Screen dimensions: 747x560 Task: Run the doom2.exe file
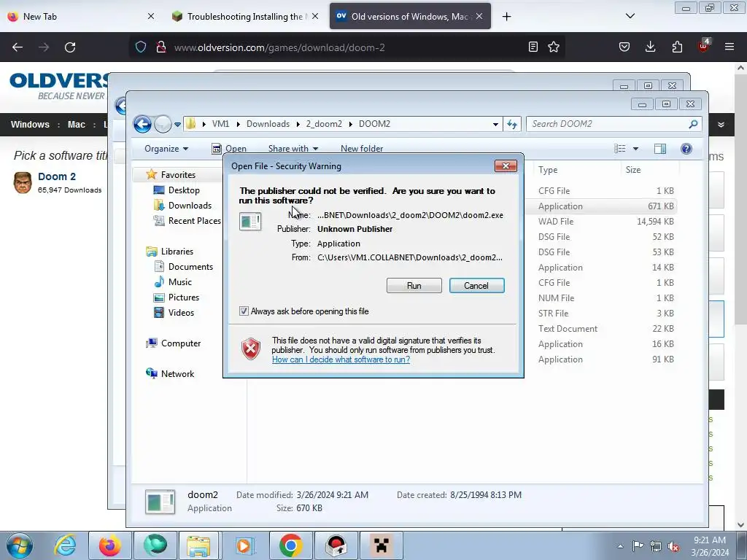pos(414,286)
